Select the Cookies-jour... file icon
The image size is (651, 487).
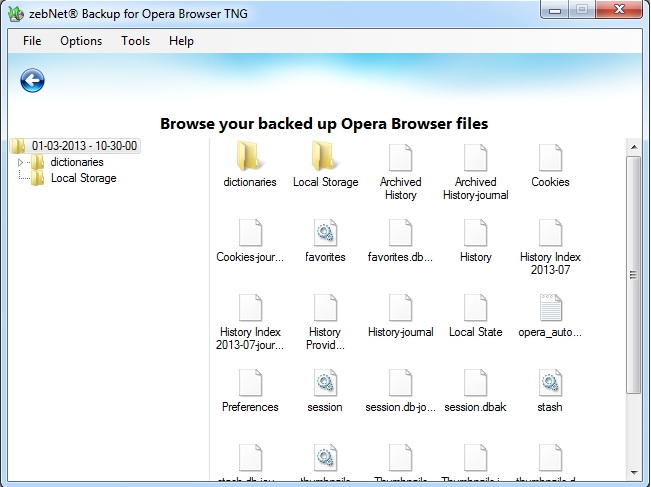250,232
